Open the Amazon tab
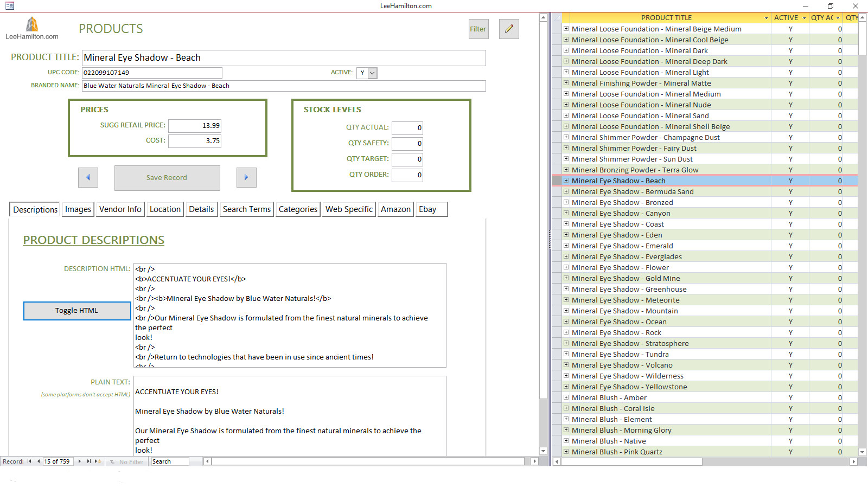Screen dimensions: 868x488 395,209
